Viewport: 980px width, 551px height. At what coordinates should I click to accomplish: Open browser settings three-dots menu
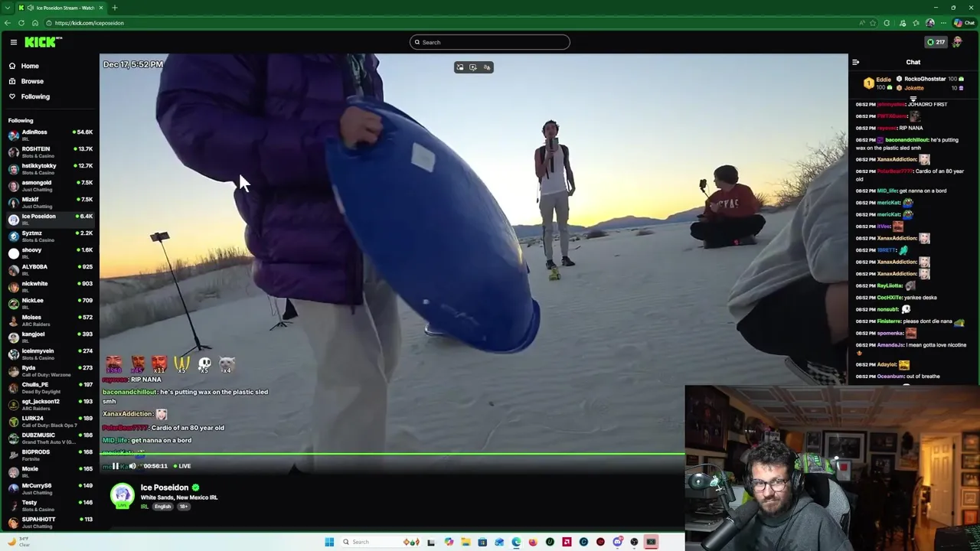943,23
